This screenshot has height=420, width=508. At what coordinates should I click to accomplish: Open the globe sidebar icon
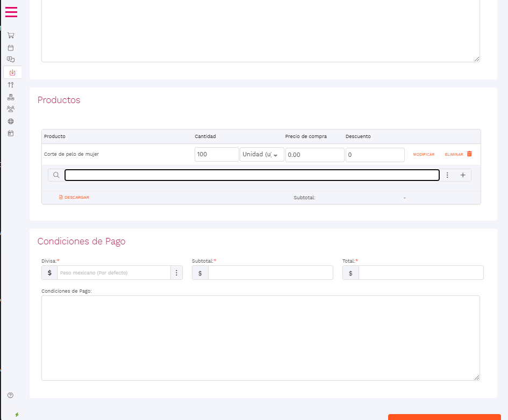pyautogui.click(x=11, y=121)
